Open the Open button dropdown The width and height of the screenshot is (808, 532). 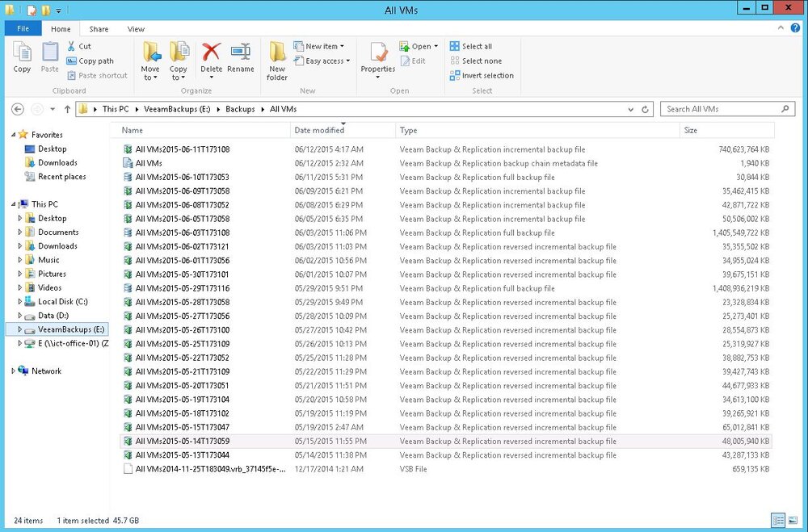pyautogui.click(x=436, y=46)
